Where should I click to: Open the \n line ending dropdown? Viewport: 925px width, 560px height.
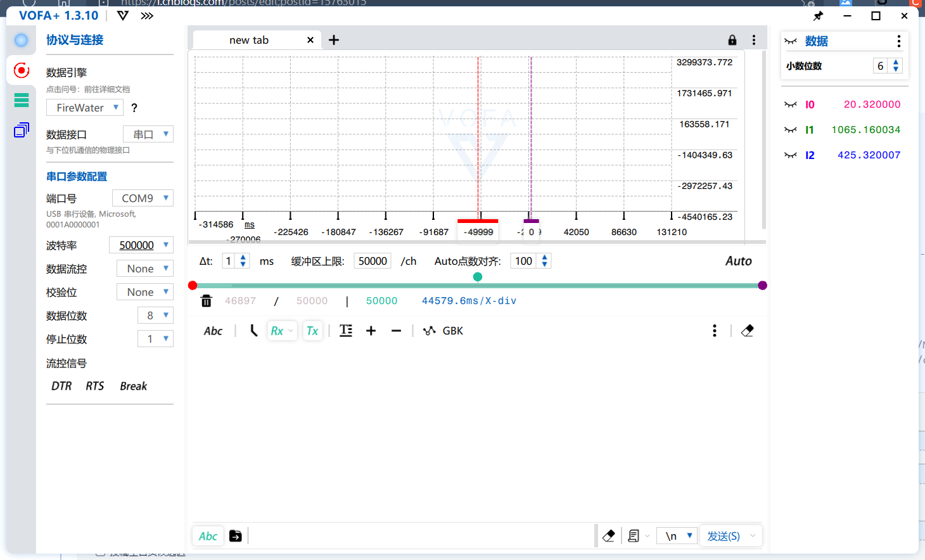pos(677,536)
